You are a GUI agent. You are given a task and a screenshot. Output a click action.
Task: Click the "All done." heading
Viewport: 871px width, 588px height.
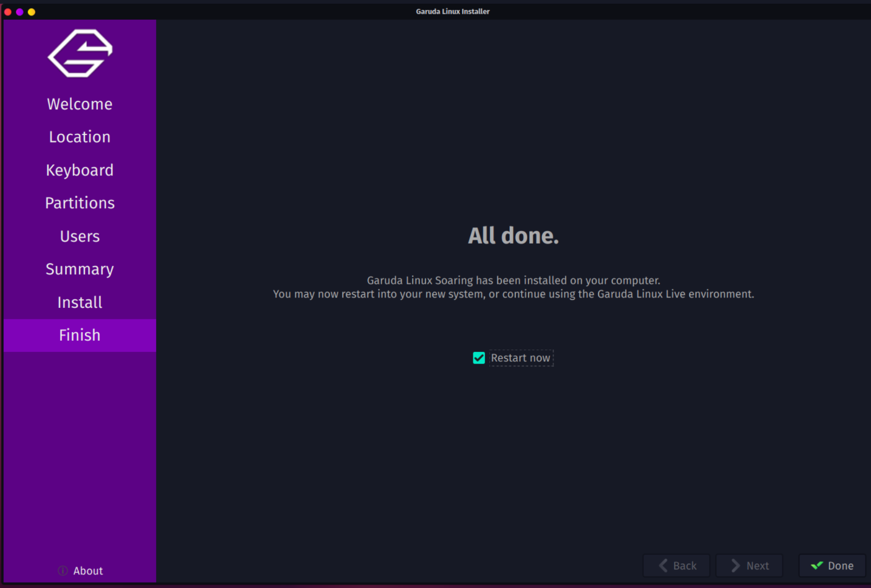(x=513, y=235)
